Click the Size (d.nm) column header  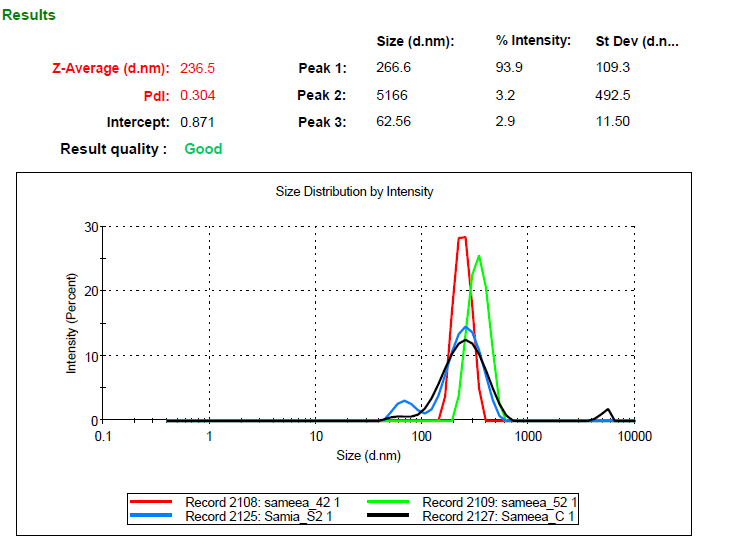click(x=415, y=41)
